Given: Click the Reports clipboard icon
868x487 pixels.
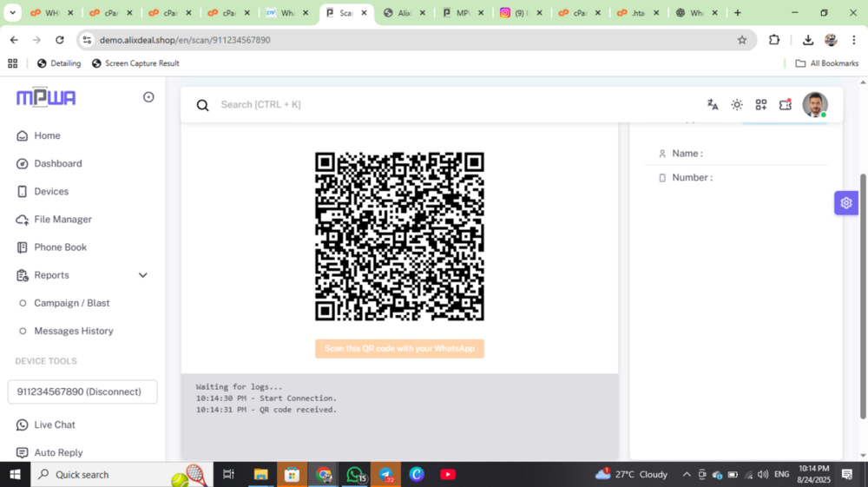Looking at the screenshot, I should click(x=23, y=275).
